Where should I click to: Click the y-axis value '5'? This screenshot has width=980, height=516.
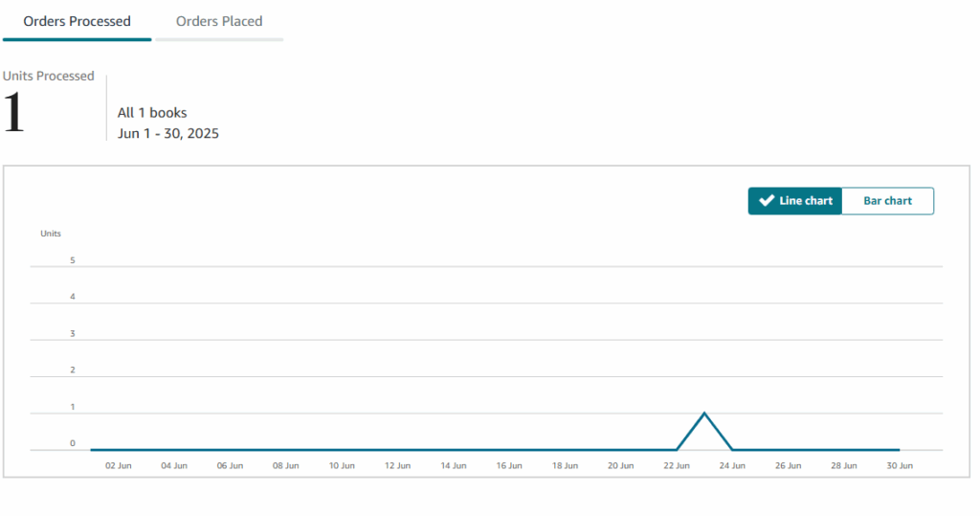73,260
